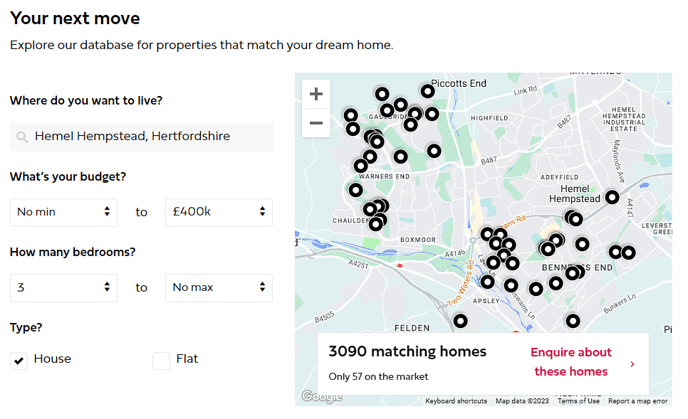Open the £400k maximum budget dropdown
688x419 pixels.
point(218,212)
